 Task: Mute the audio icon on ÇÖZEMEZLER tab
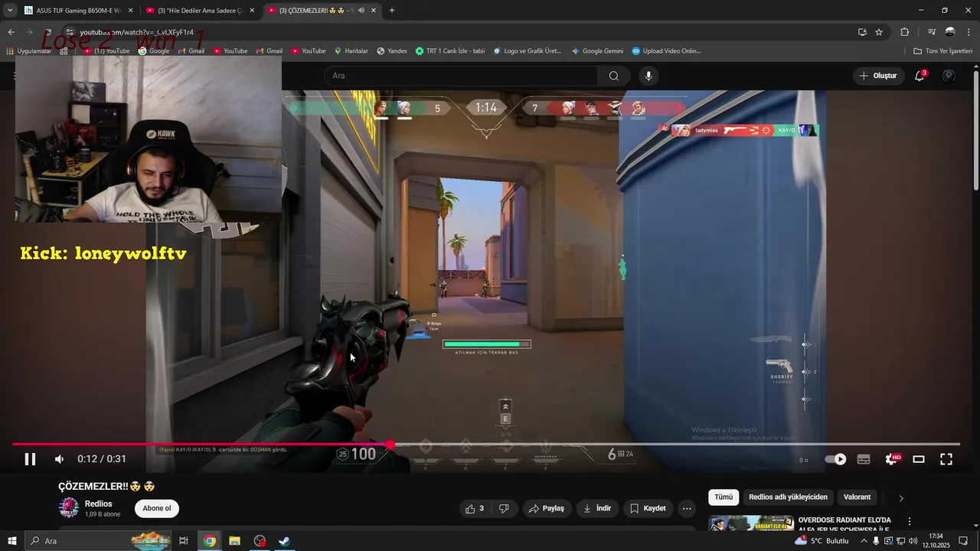click(x=361, y=11)
